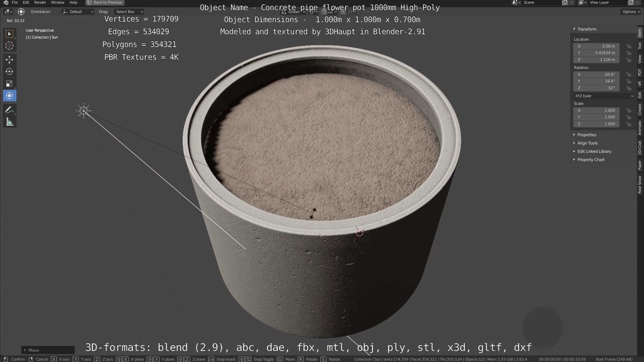Pick the Measure ruler tool
644x362 pixels.
[x=9, y=122]
